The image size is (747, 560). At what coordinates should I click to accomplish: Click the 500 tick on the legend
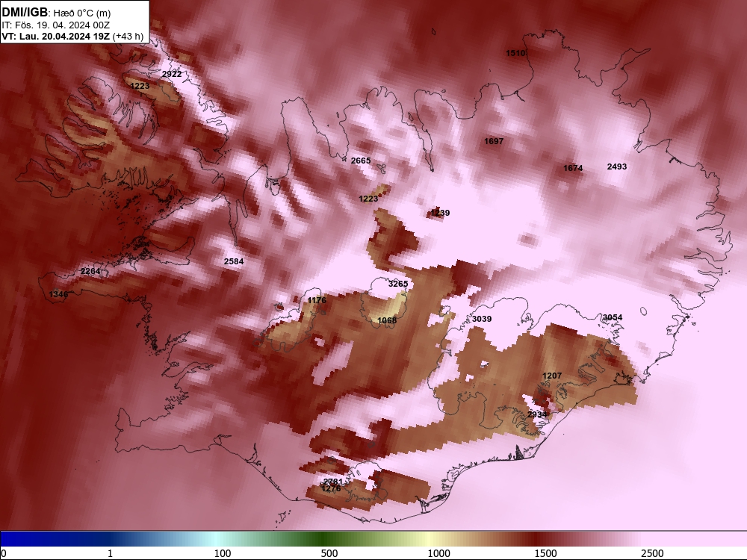point(329,553)
